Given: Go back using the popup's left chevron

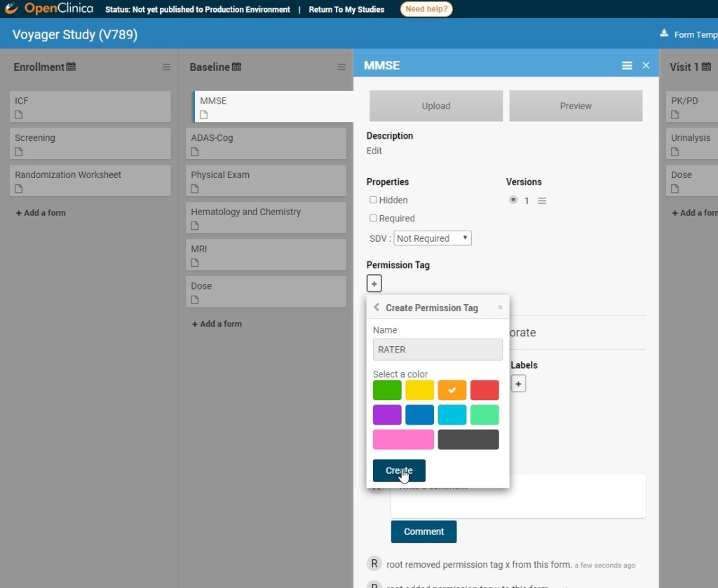Looking at the screenshot, I should click(377, 308).
